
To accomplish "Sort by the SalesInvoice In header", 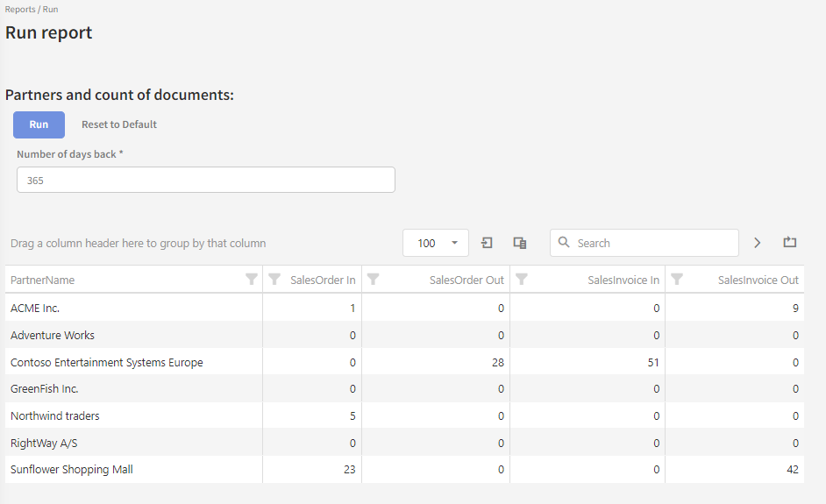I will point(623,280).
